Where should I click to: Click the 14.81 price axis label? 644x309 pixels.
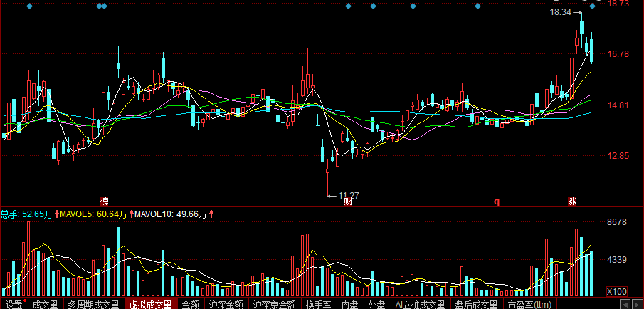[618, 105]
